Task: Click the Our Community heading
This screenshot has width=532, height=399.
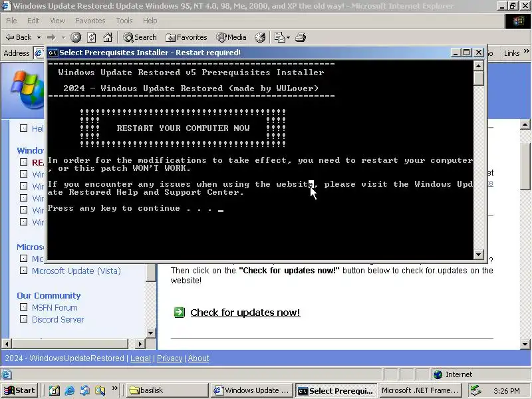Action: pyautogui.click(x=49, y=295)
